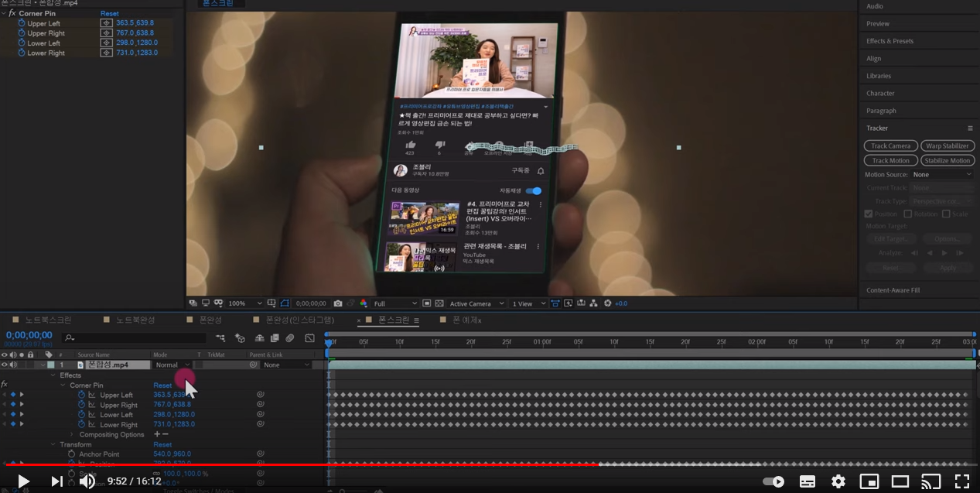Open 1 View layout dropdown
This screenshot has height=493, width=980.
tap(529, 303)
